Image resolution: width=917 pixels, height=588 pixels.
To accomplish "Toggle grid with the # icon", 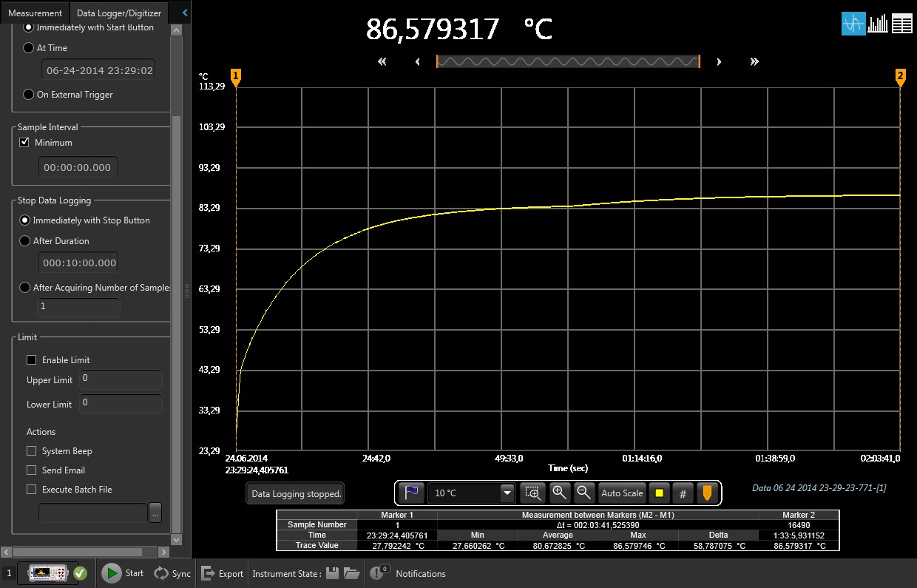I will tap(683, 493).
